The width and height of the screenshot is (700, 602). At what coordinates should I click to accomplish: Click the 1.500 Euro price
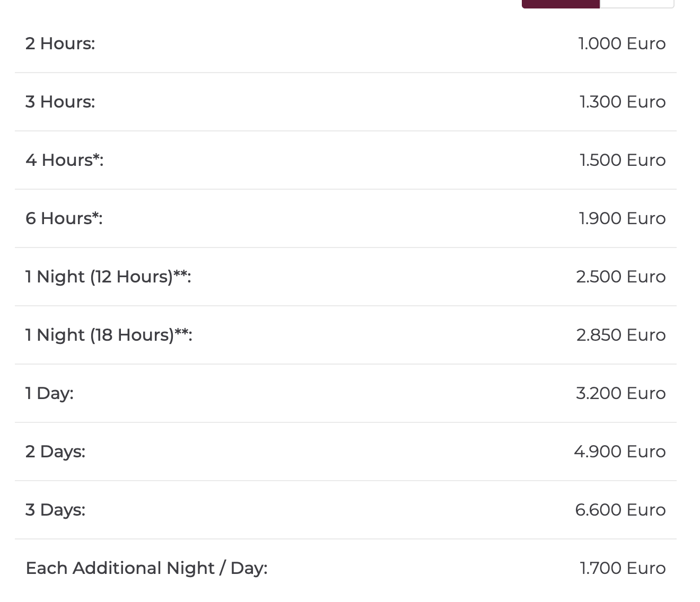point(622,160)
